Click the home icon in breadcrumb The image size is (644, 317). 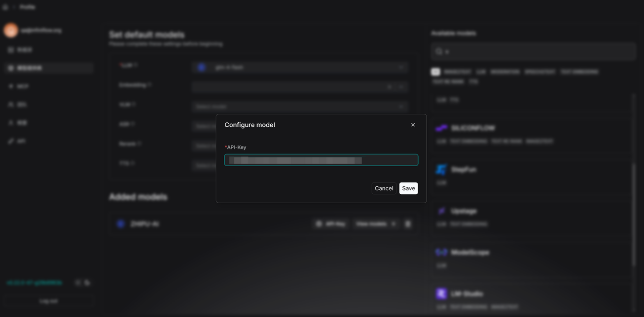pos(6,7)
